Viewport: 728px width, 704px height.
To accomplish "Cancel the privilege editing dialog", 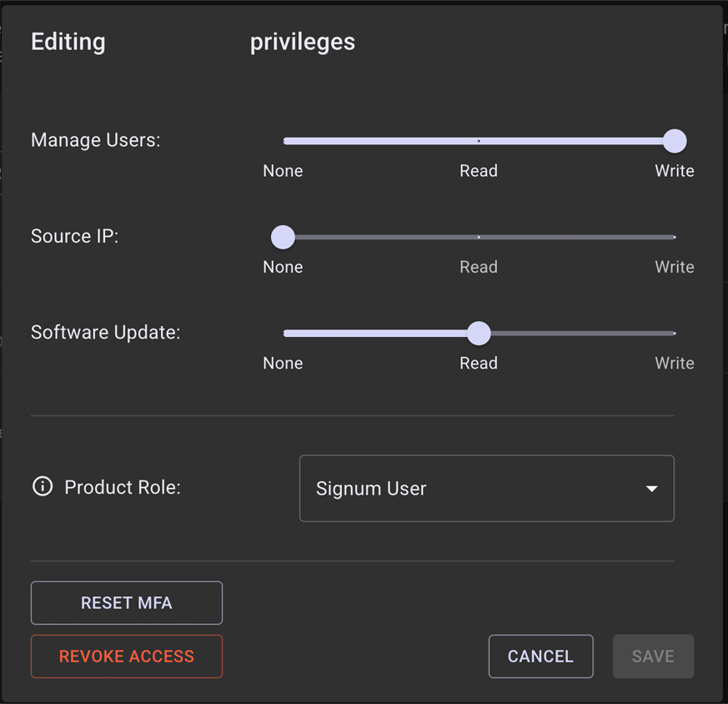I will pos(540,656).
